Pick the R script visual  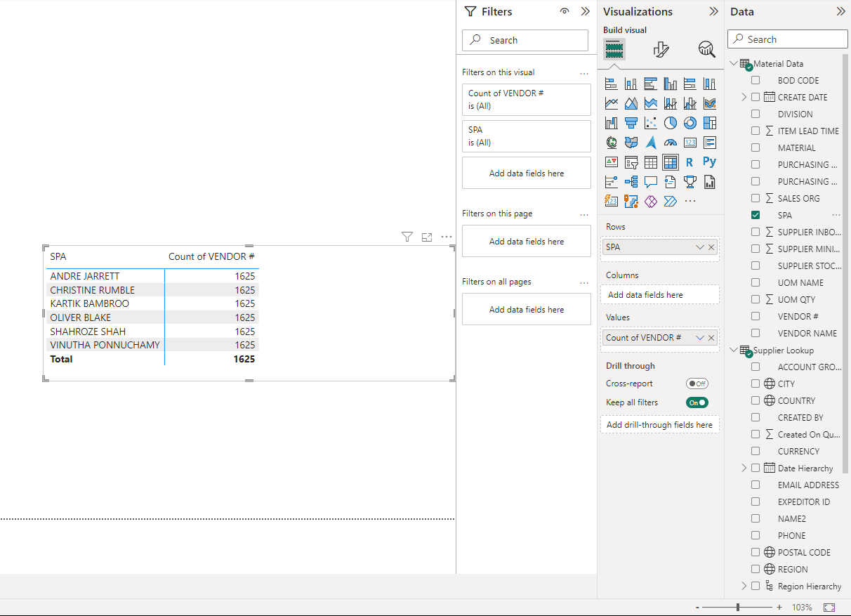(690, 162)
